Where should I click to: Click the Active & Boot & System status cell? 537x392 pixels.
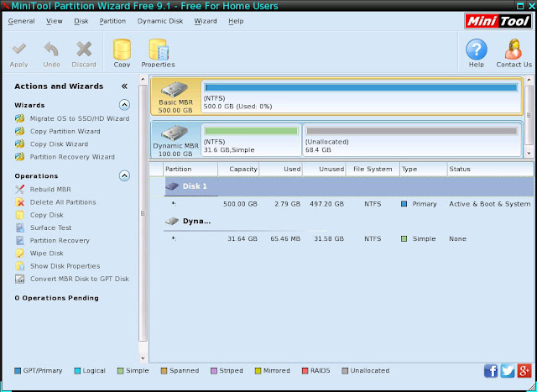click(x=490, y=204)
